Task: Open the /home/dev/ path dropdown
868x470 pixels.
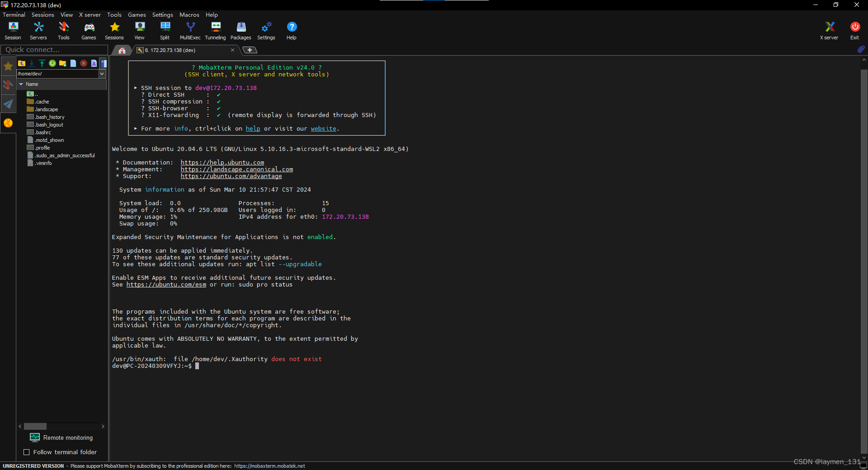Action: [x=102, y=74]
